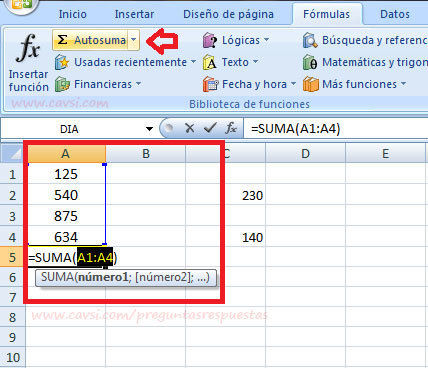Open Usadas recientemente function list
The image size is (428, 368).
point(125,62)
